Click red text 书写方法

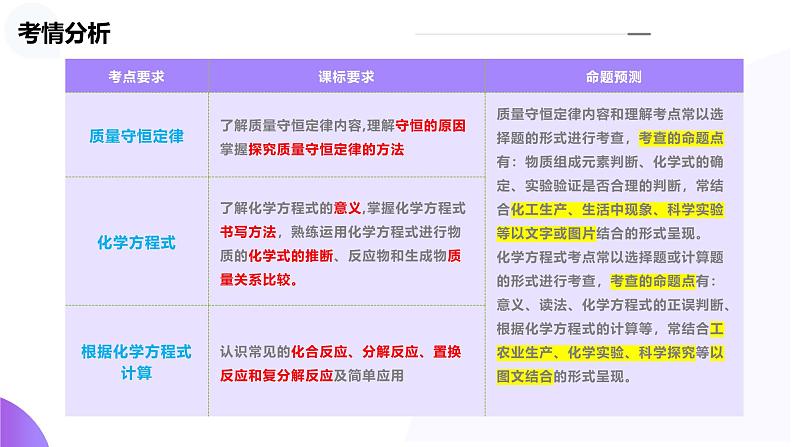tap(248, 232)
